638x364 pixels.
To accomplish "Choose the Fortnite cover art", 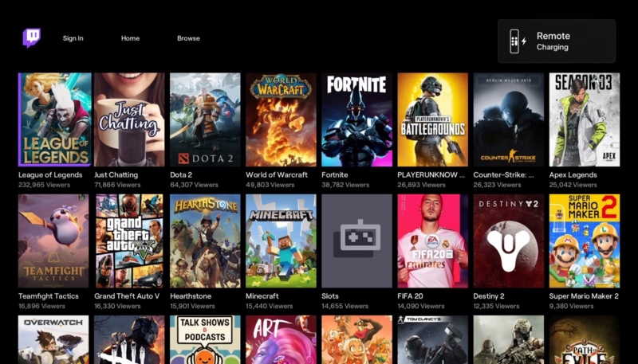I will (356, 119).
